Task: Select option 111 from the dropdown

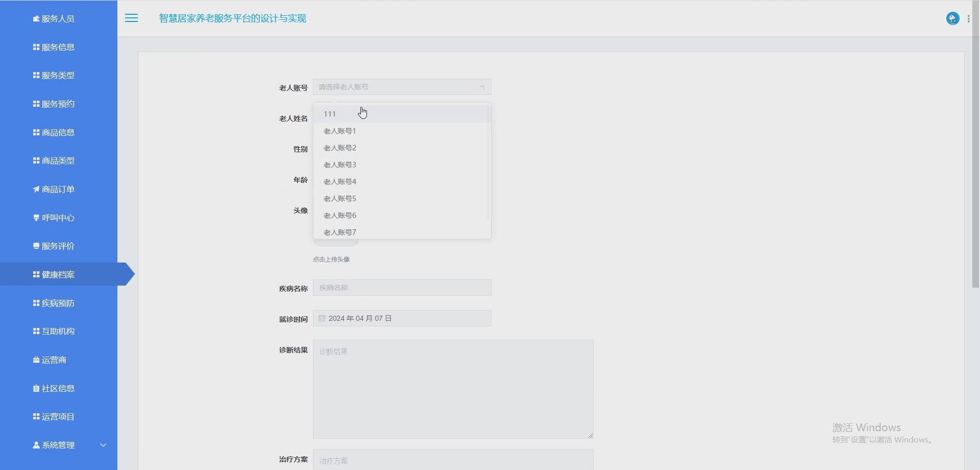Action: pos(402,114)
